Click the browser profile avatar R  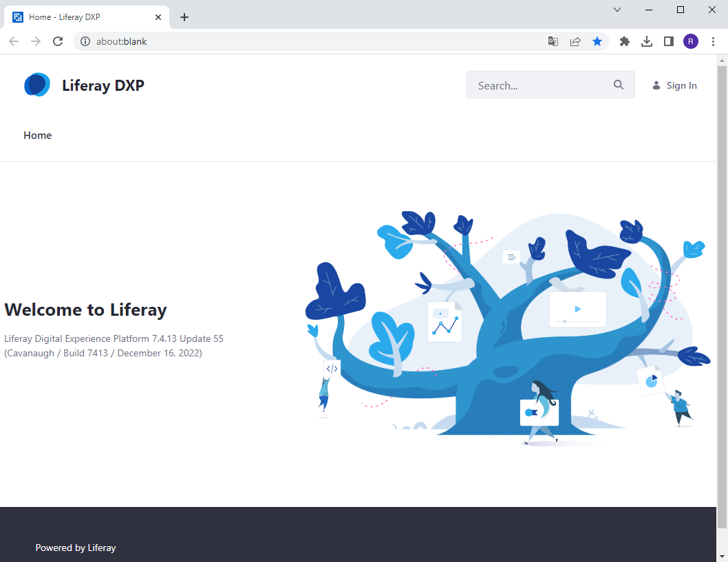[x=691, y=41]
